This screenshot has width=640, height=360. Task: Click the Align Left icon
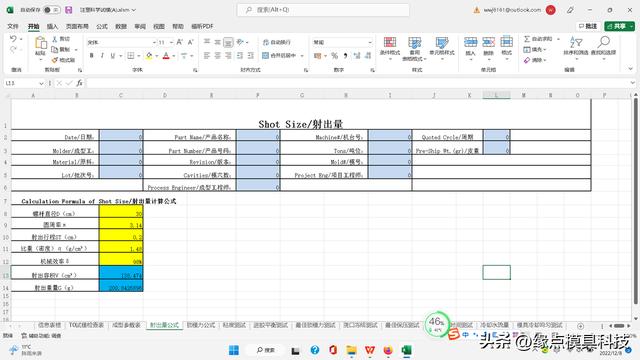tap(207, 56)
